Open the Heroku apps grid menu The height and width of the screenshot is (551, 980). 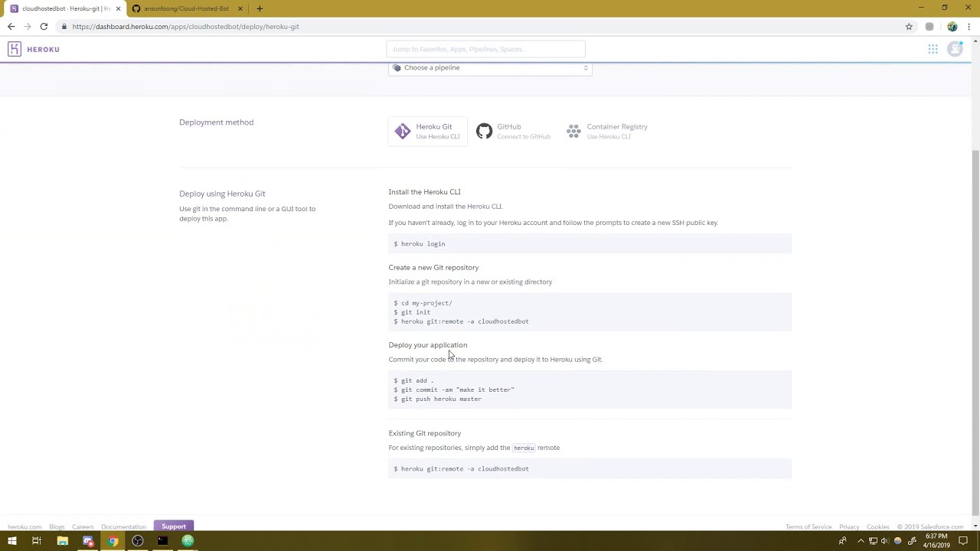point(933,49)
